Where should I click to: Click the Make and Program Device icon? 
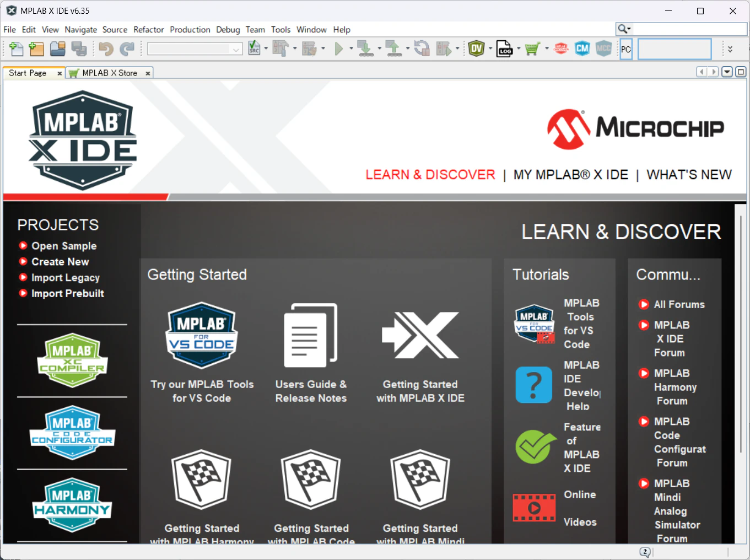click(x=365, y=49)
